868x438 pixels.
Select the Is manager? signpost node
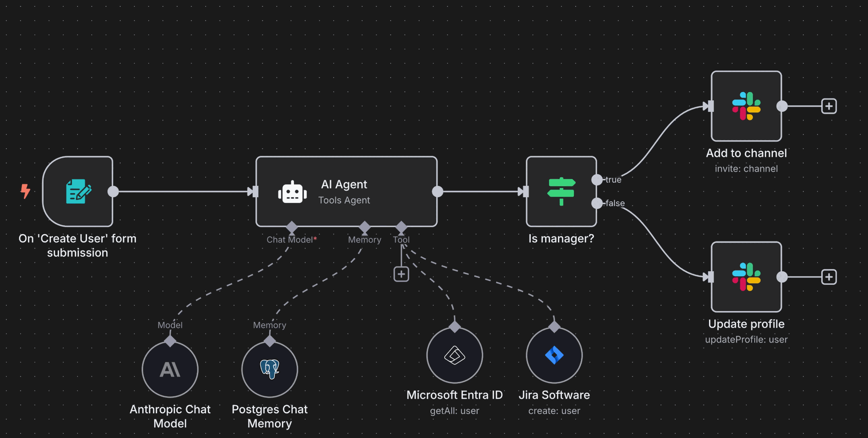[561, 191]
